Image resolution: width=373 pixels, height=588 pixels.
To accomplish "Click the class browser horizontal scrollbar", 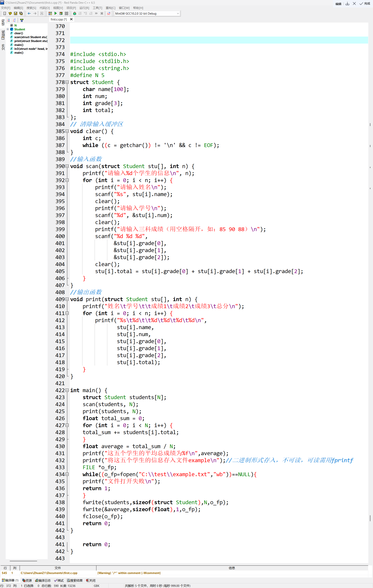I will pyautogui.click(x=23, y=561).
